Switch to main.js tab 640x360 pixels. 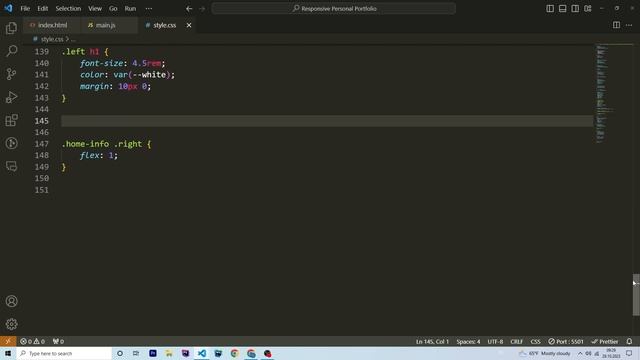(x=105, y=25)
